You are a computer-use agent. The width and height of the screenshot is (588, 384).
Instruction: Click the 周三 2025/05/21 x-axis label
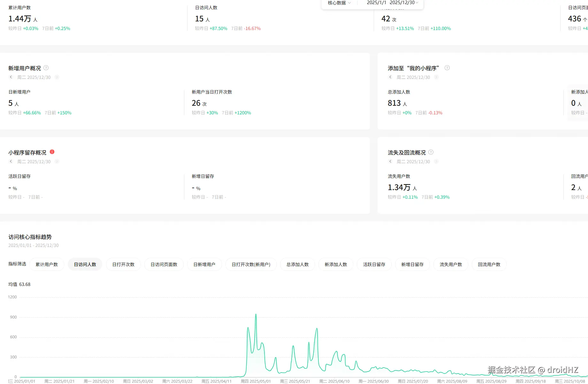coord(295,381)
